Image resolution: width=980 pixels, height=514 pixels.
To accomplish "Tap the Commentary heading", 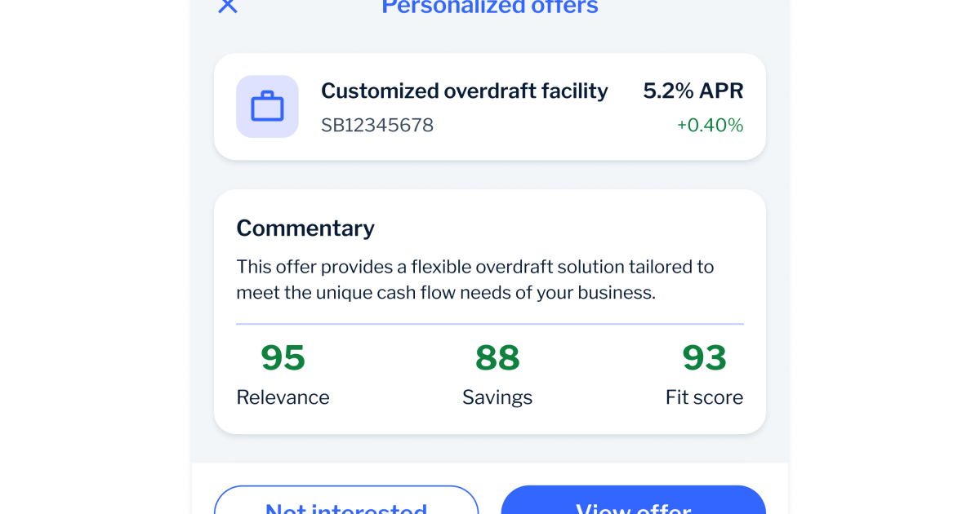I will pyautogui.click(x=305, y=228).
